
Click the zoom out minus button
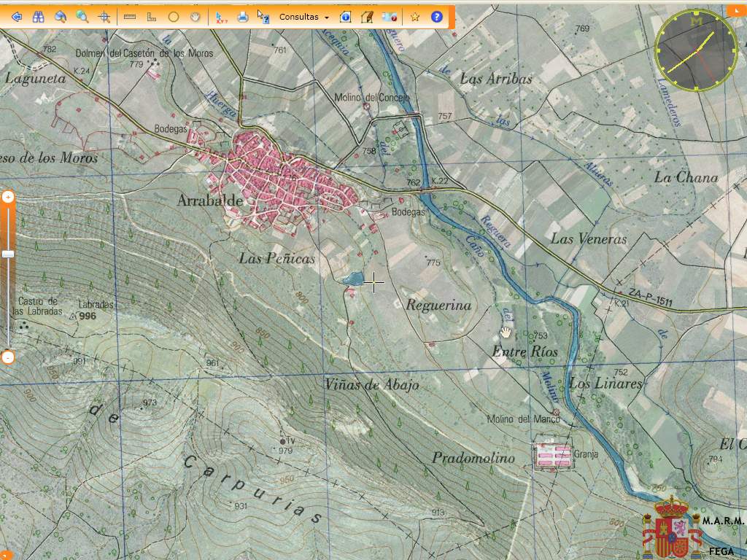pos(8,357)
